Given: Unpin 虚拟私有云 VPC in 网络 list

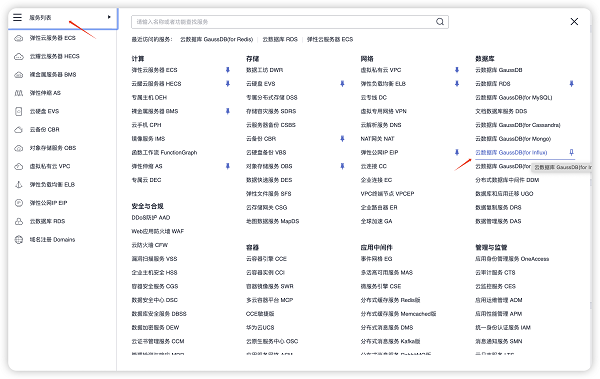Looking at the screenshot, I should pos(457,70).
